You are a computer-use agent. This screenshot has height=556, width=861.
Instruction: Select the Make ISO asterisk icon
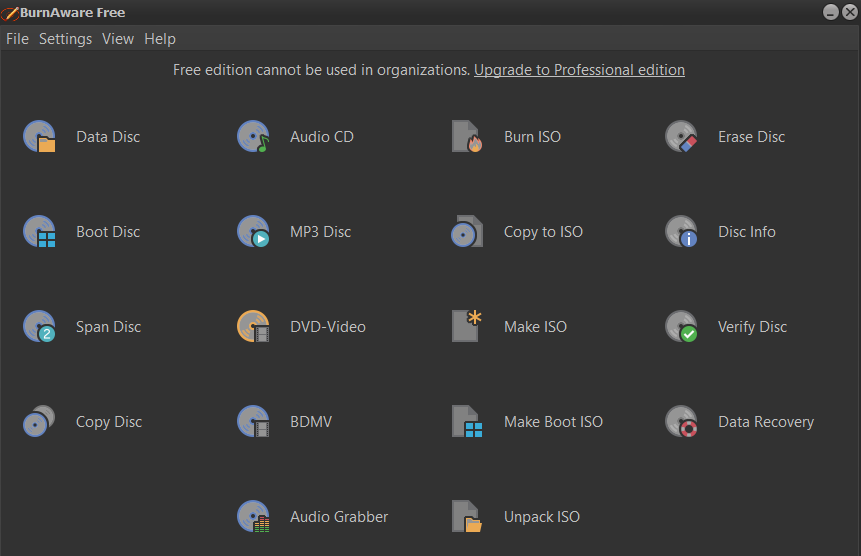coord(467,326)
